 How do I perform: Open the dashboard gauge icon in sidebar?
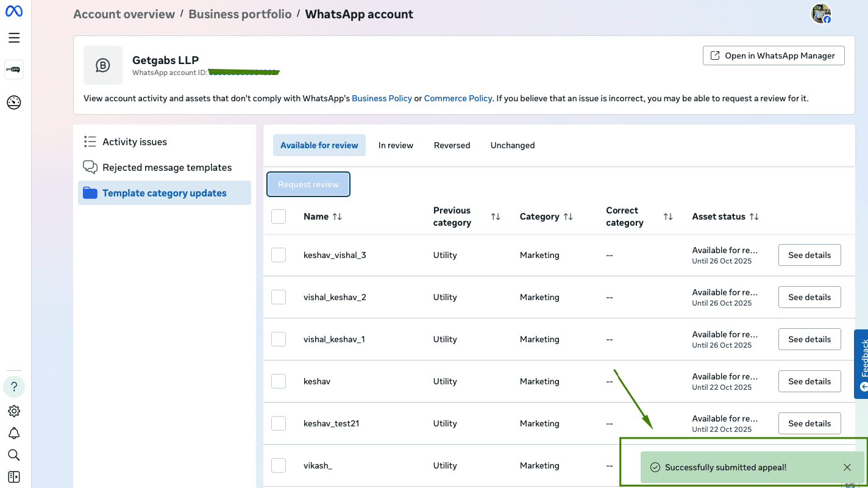[x=14, y=102]
